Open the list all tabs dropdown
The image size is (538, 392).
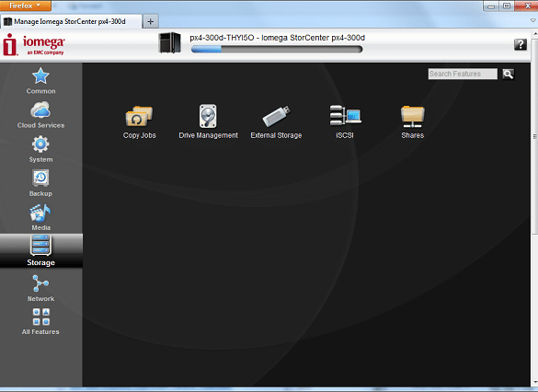point(532,21)
